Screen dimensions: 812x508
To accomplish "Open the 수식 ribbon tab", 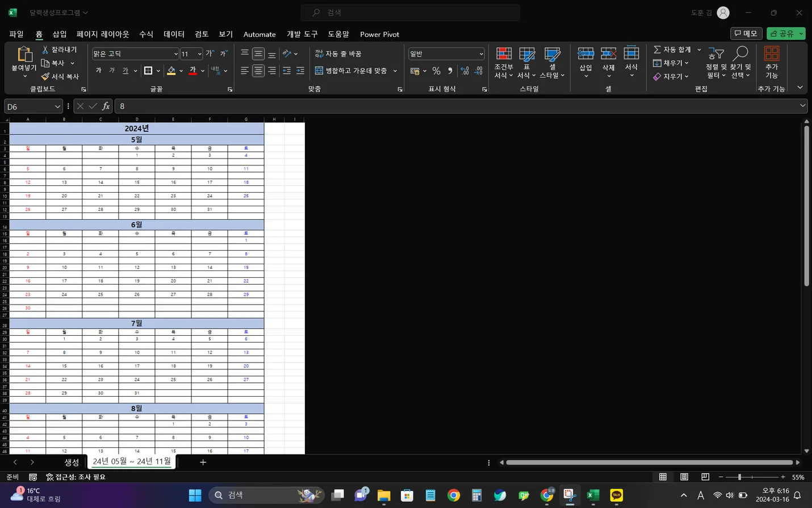I will coord(146,34).
